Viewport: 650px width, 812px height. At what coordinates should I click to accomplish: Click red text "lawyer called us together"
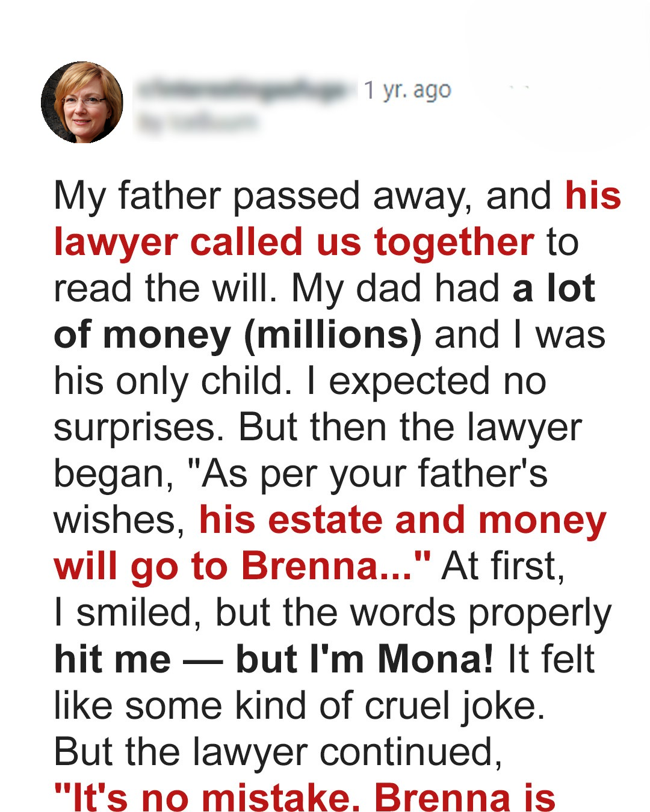point(294,242)
